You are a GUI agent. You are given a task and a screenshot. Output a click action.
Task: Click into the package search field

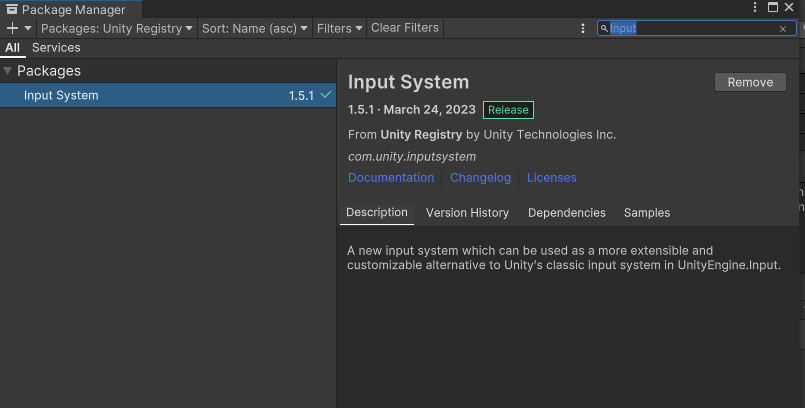pos(696,28)
